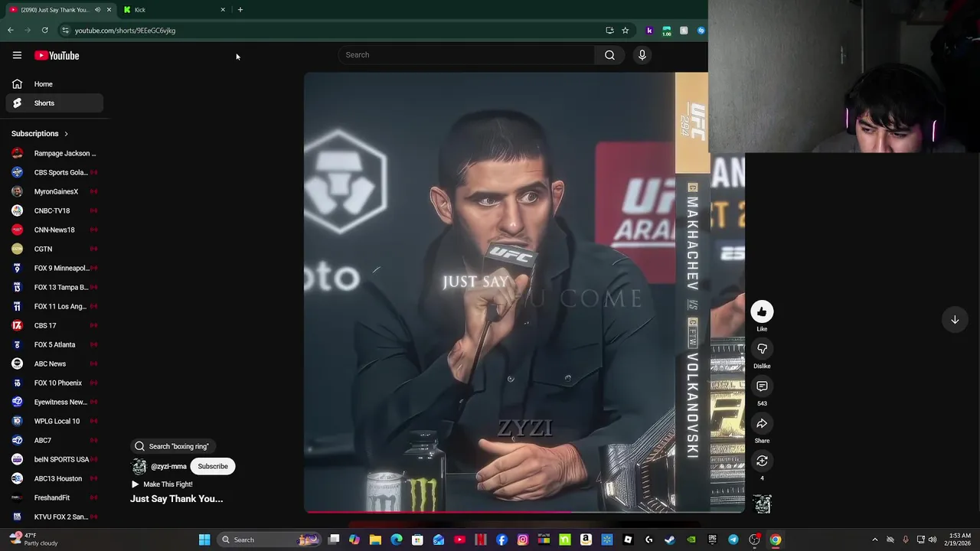The width and height of the screenshot is (980, 551).
Task: Share this Short
Action: [x=762, y=424]
